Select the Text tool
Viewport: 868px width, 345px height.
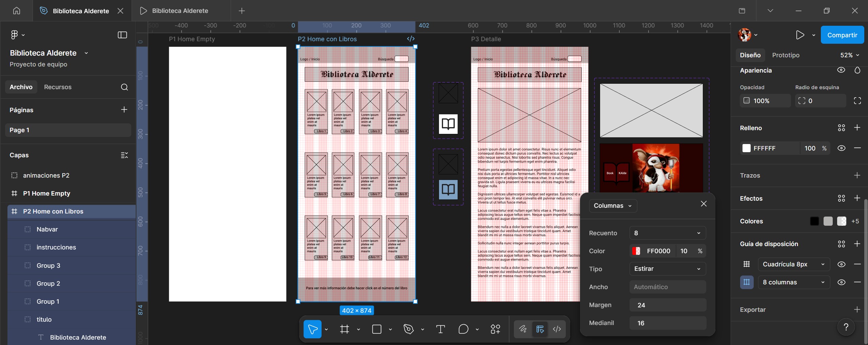click(x=440, y=329)
